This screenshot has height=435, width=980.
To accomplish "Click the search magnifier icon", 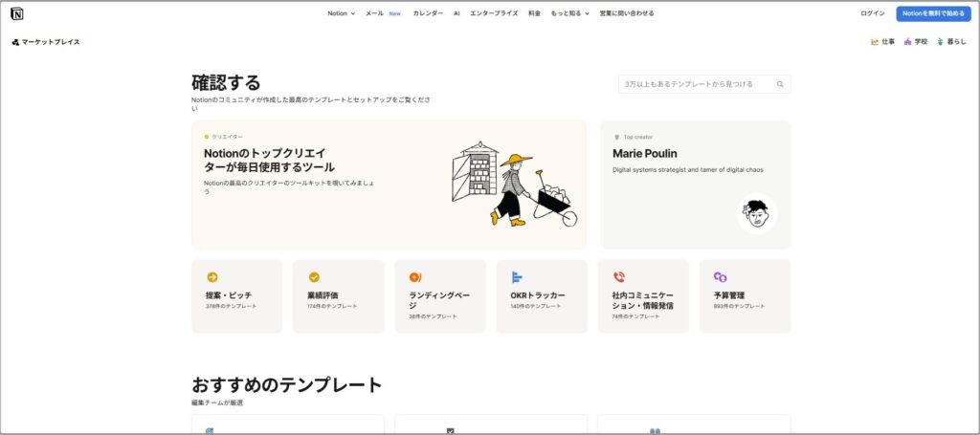I will [780, 84].
